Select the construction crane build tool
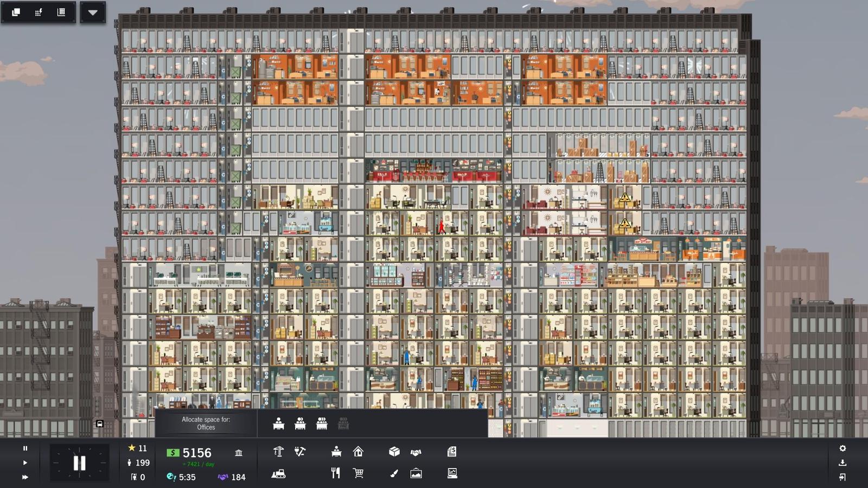Image resolution: width=868 pixels, height=488 pixels. click(x=278, y=452)
